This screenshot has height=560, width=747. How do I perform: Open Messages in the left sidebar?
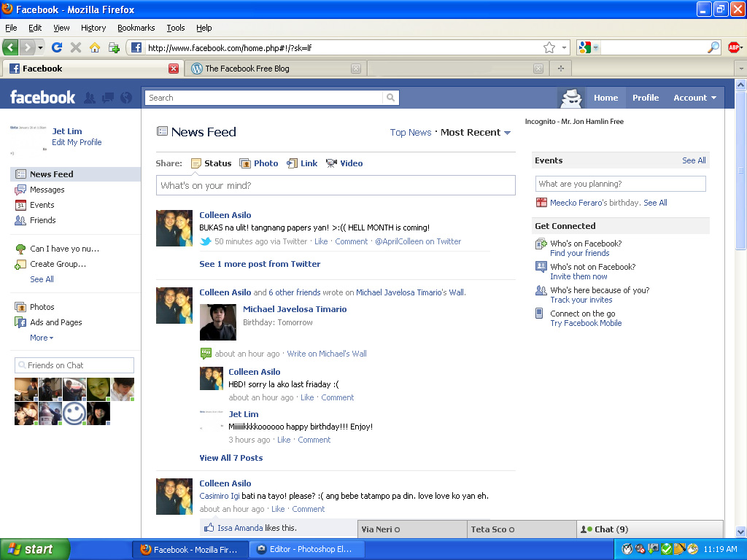[x=47, y=190]
